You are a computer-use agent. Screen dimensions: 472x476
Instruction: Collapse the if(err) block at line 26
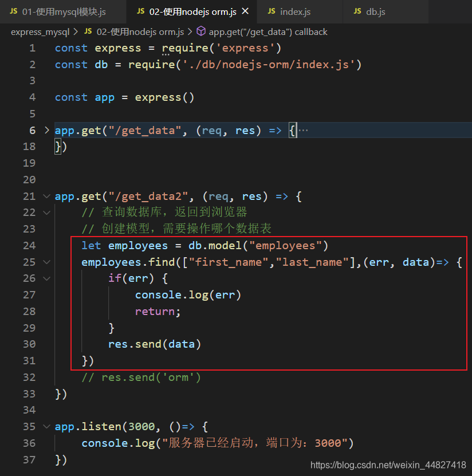pos(47,278)
